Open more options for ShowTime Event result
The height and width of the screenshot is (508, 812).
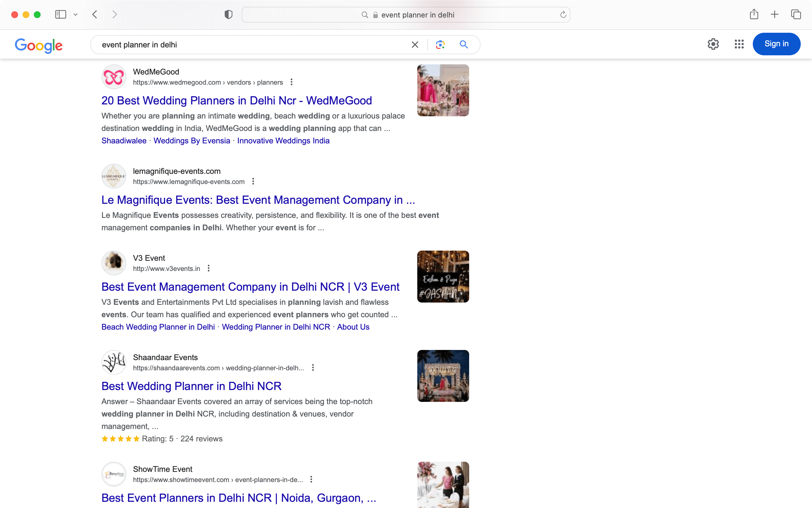tap(311, 479)
